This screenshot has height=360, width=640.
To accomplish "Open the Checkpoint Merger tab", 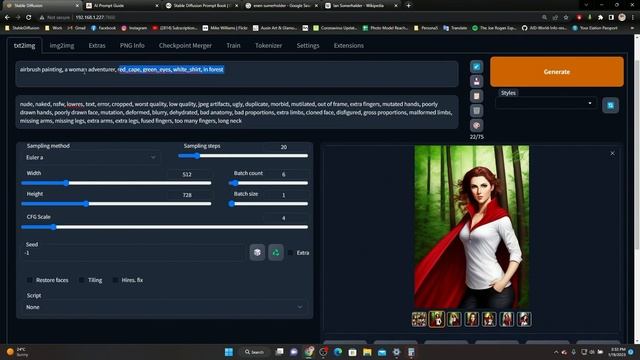I will (x=185, y=45).
